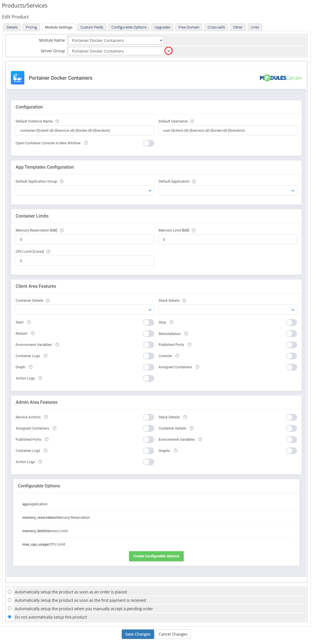313x644 pixels.
Task: Turn on the Service Actions switch
Action: [149, 417]
